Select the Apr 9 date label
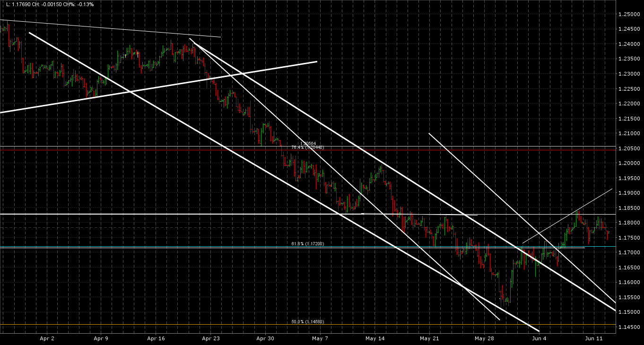Viewport: 644px width, 345px height. 101,339
